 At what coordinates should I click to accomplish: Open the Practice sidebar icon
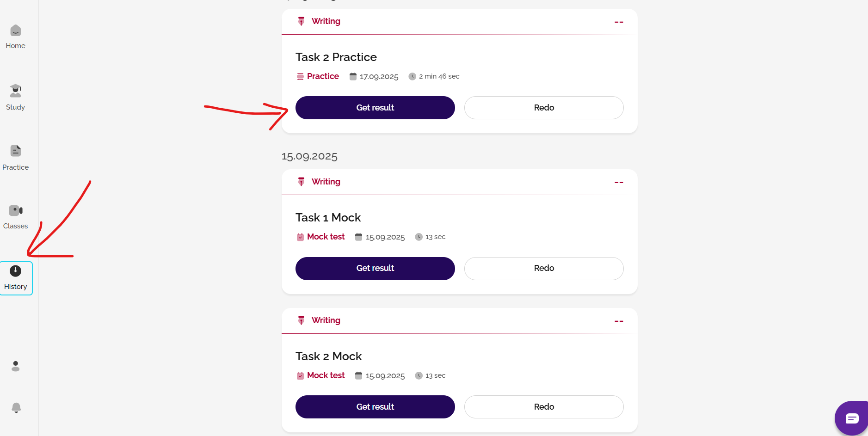tap(16, 151)
